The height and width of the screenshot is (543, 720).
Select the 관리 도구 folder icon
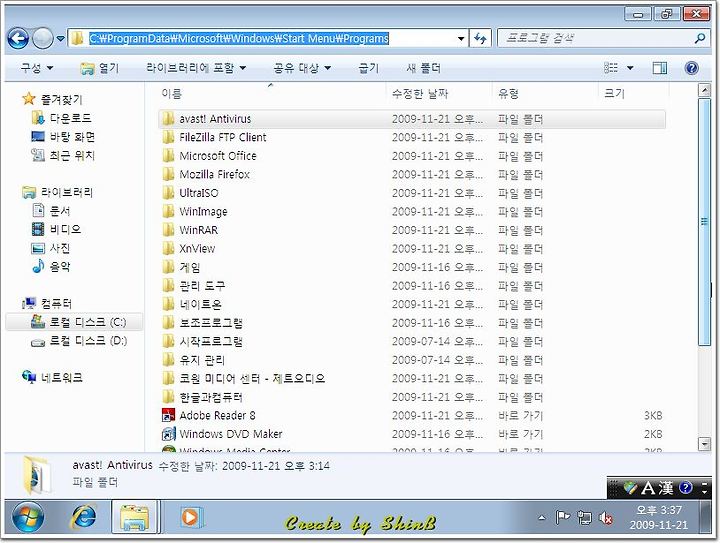tap(168, 285)
